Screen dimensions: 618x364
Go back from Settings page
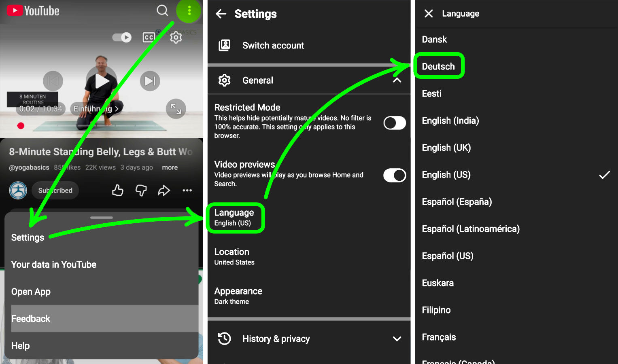[x=221, y=14]
